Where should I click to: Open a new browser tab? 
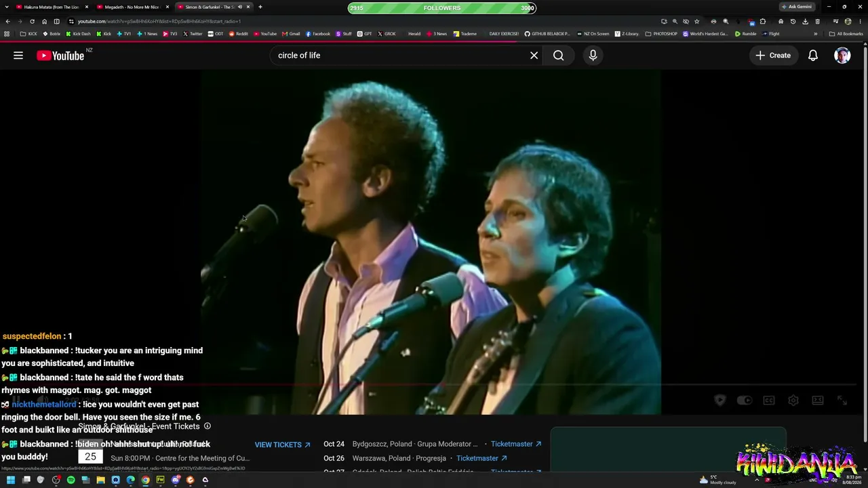pyautogui.click(x=260, y=7)
